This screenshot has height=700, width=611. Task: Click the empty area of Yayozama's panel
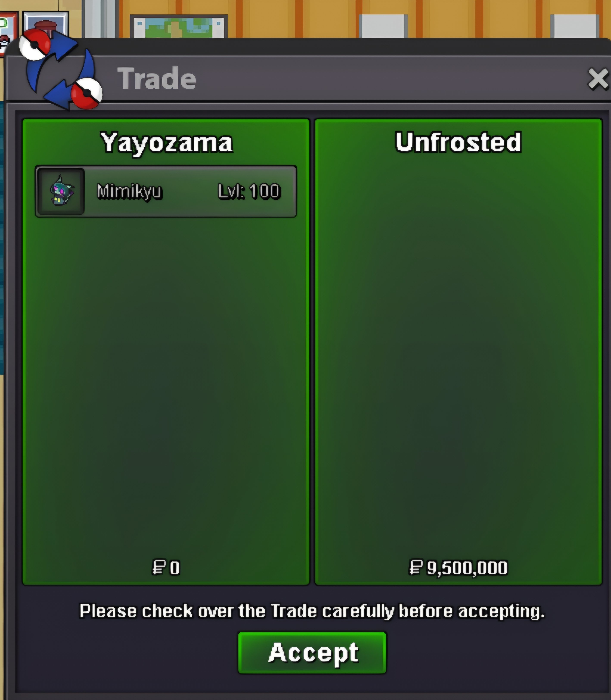pyautogui.click(x=166, y=386)
